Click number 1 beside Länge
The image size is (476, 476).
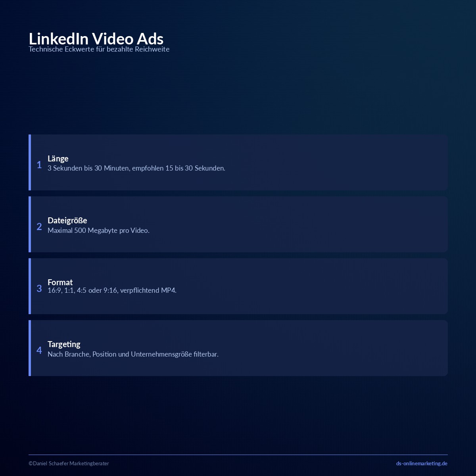pyautogui.click(x=39, y=165)
